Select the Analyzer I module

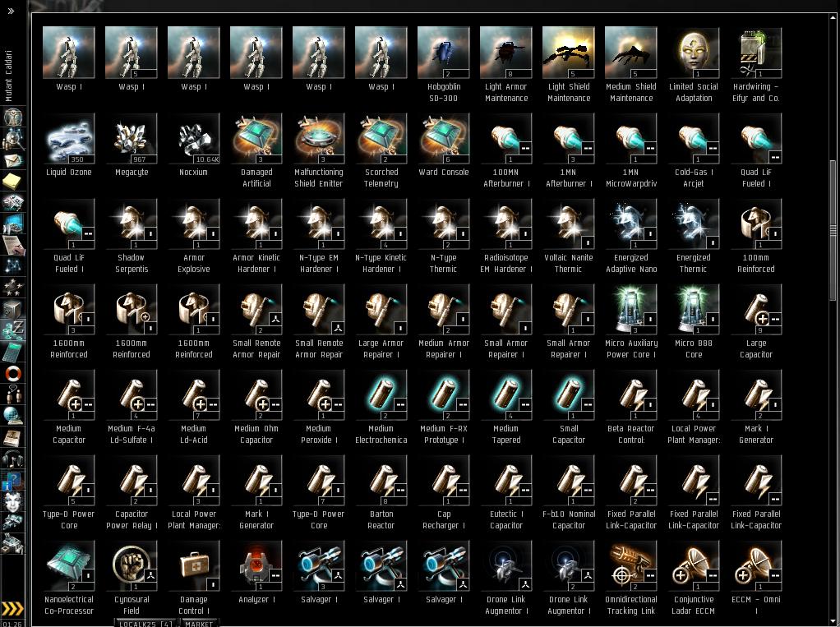pyautogui.click(x=256, y=574)
